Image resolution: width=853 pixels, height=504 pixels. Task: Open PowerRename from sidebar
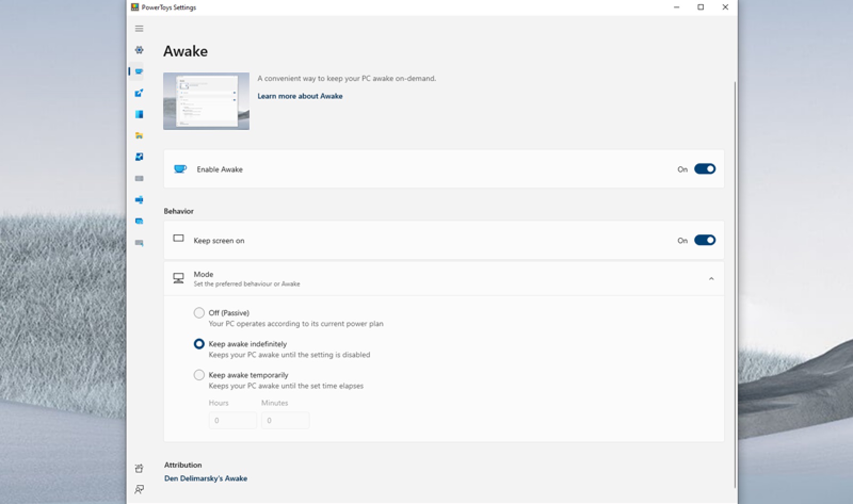click(x=139, y=200)
